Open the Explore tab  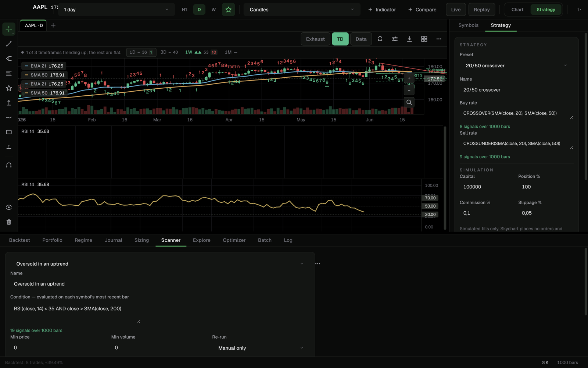click(x=202, y=240)
